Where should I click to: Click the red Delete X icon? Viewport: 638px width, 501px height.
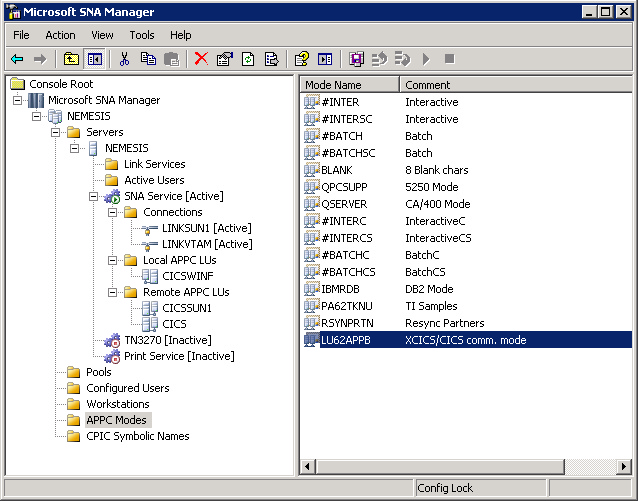(x=201, y=59)
